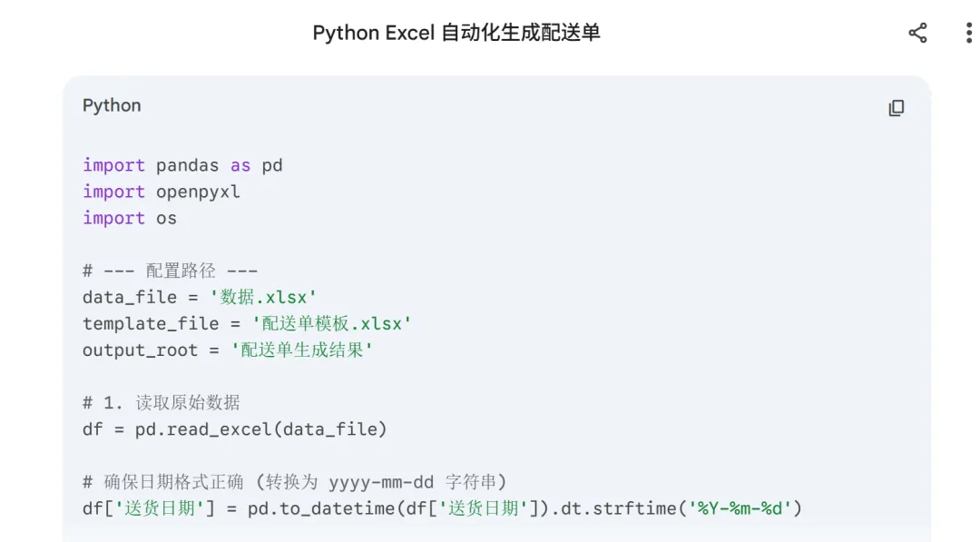Click 'pd.read_excel(data_file)' in the code
The width and height of the screenshot is (980, 542).
[261, 429]
